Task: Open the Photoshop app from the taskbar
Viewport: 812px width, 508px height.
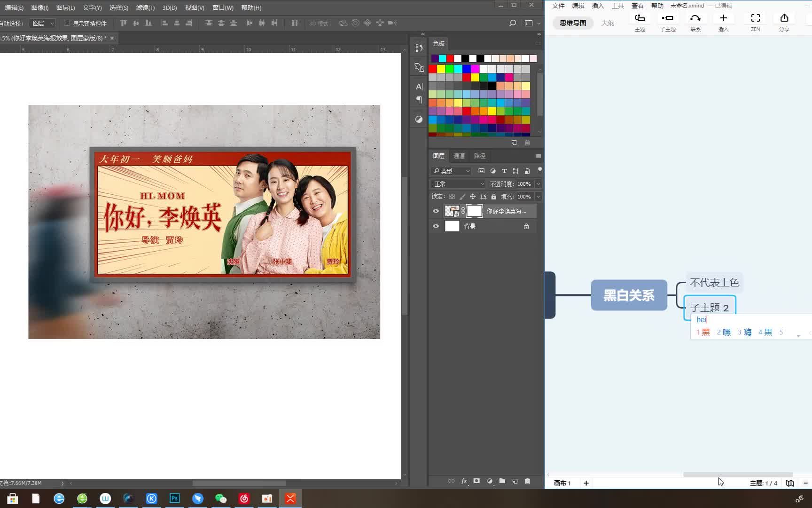Action: [x=174, y=498]
